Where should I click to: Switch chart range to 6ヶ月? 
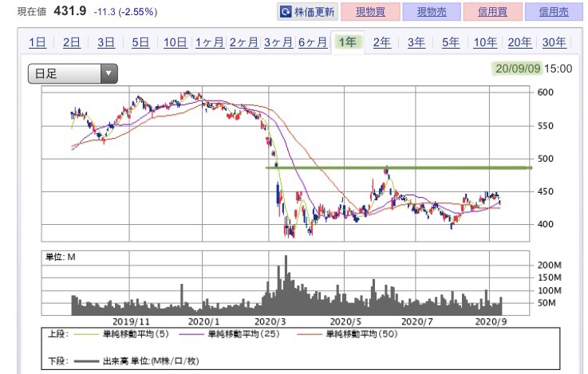[x=313, y=42]
